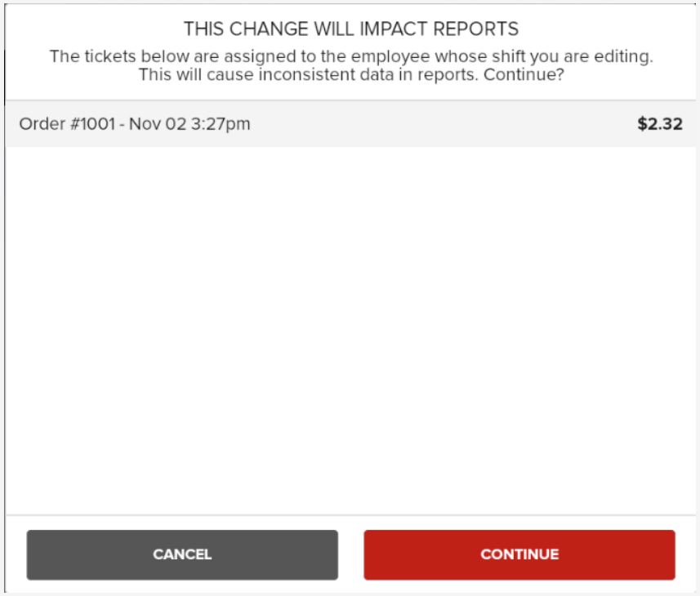The height and width of the screenshot is (596, 700).
Task: Click the white "CANCEL" label text
Action: coord(182,554)
